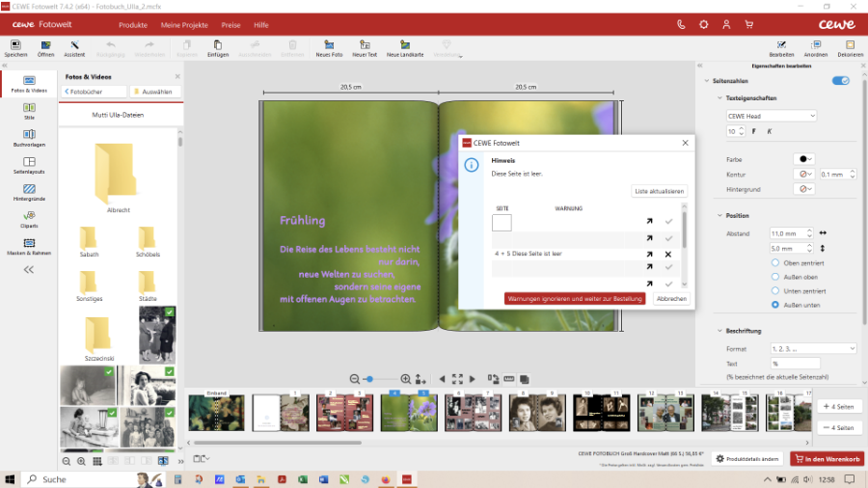
Task: Open the Cliparts sidebar panel
Action: pos(29,218)
